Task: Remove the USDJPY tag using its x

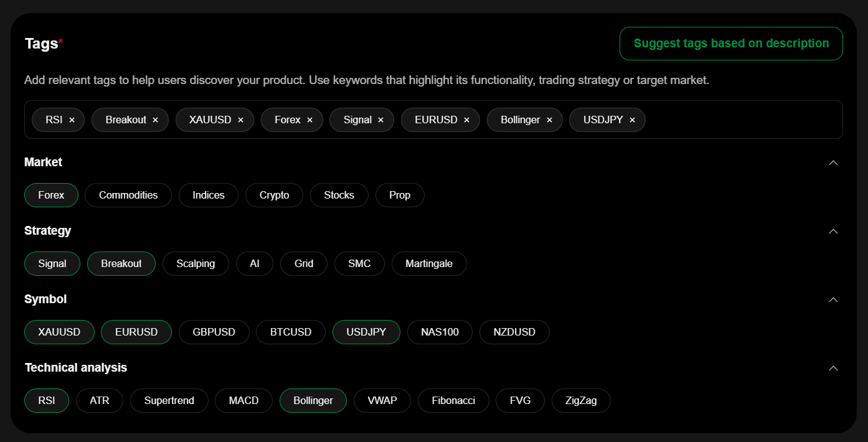Action: pos(633,120)
